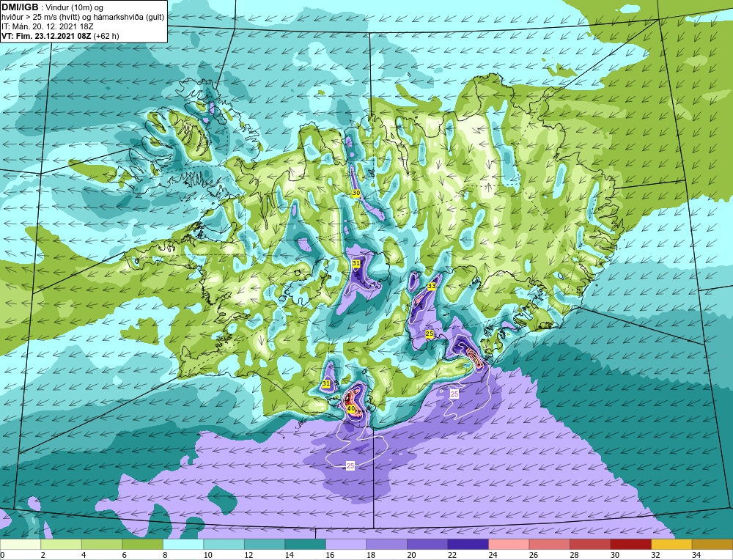This screenshot has width=733, height=560.
Task: Click the legend scale number 10
Action: (x=207, y=556)
